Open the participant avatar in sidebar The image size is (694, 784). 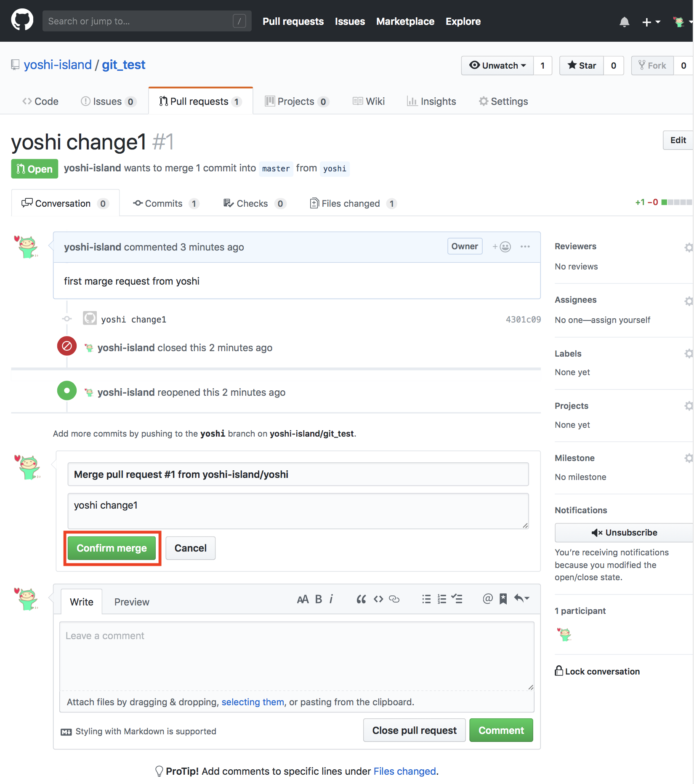(564, 634)
